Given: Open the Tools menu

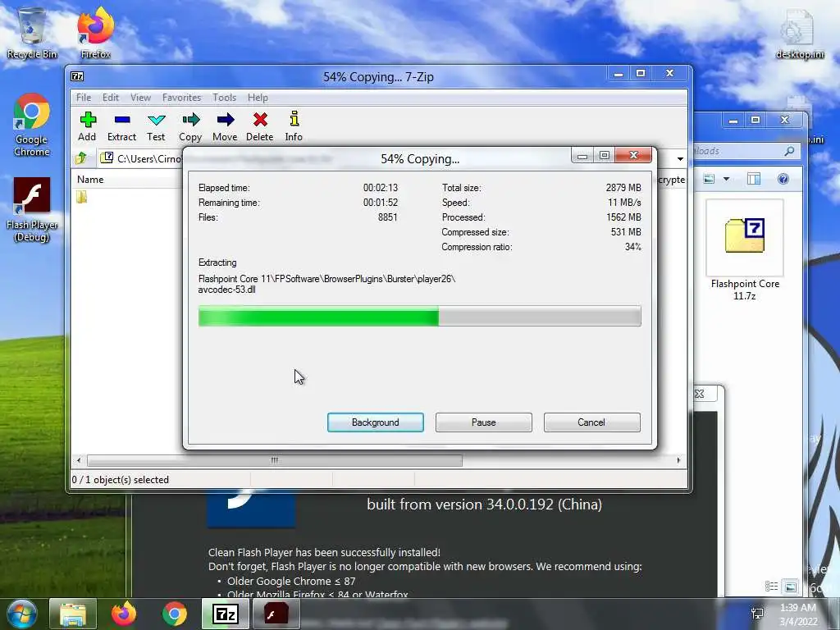Looking at the screenshot, I should pos(224,98).
